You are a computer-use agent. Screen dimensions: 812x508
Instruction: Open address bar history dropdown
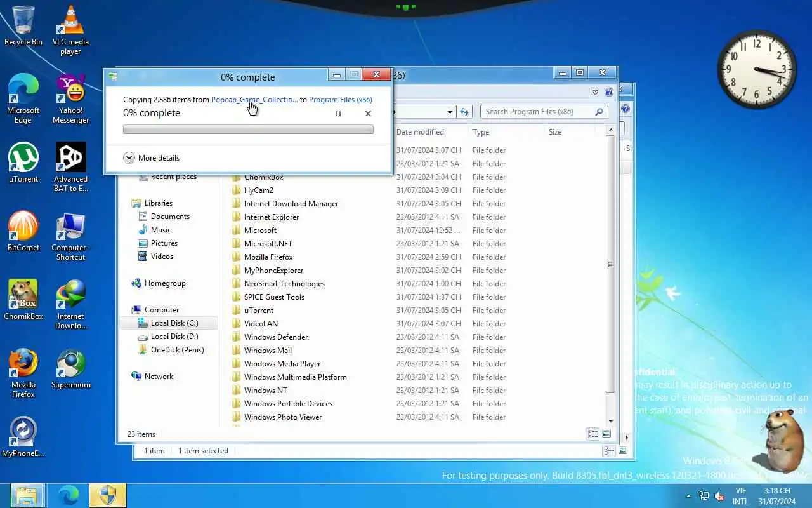450,112
